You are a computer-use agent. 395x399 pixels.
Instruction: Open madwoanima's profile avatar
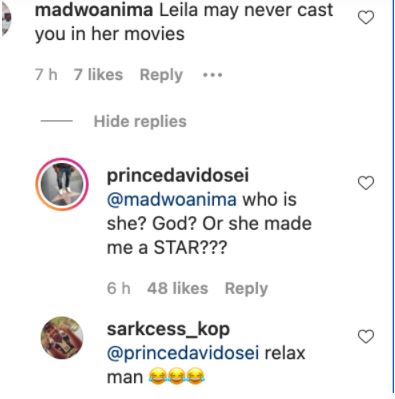[x=6, y=18]
